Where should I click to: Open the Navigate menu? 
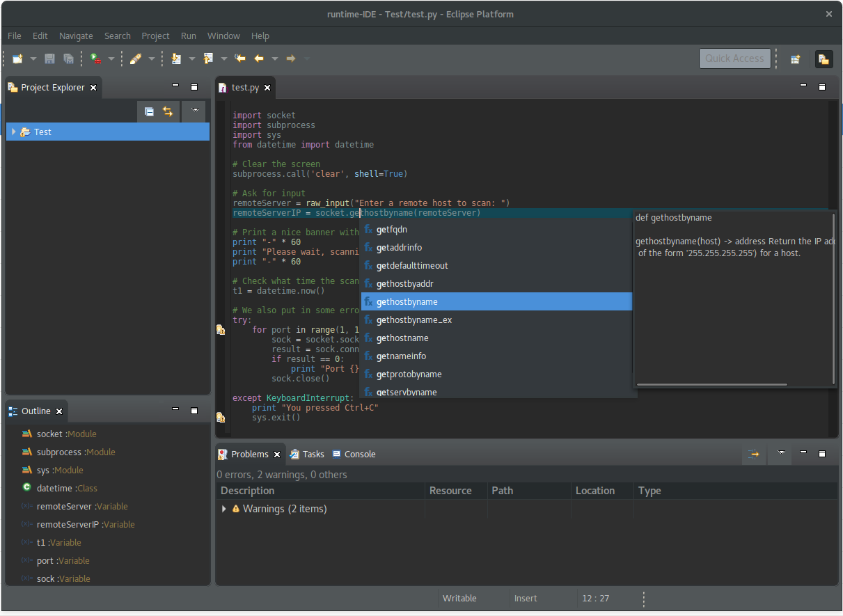76,35
